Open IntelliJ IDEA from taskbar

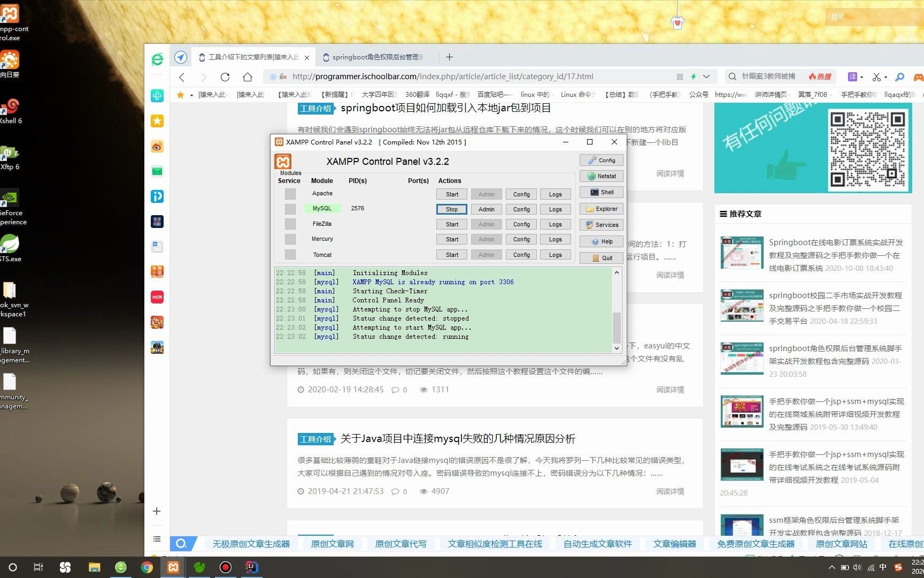[252, 567]
